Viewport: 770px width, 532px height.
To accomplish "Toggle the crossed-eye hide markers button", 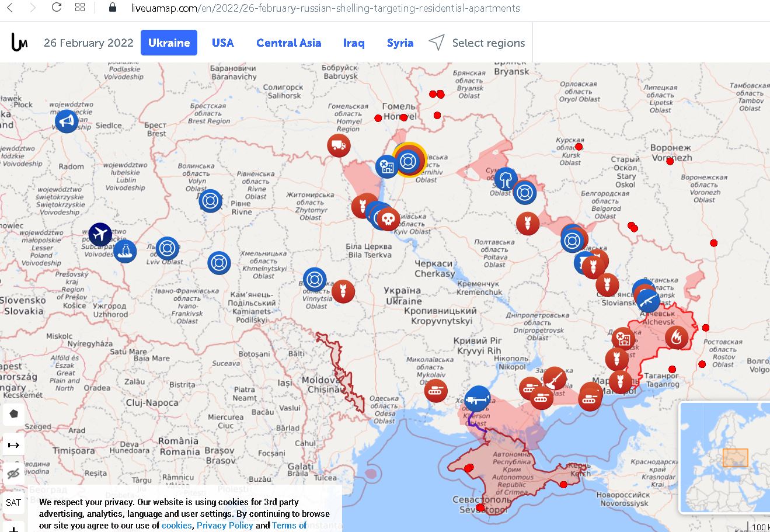I will click(13, 474).
